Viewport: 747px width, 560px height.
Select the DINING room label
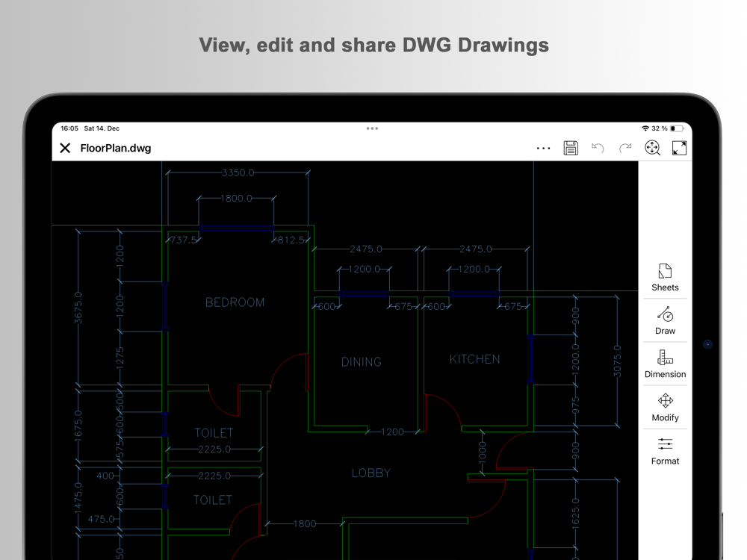tap(361, 362)
